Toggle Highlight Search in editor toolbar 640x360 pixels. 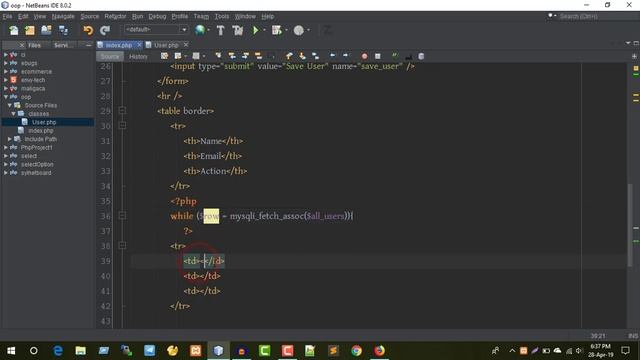[x=258, y=56]
